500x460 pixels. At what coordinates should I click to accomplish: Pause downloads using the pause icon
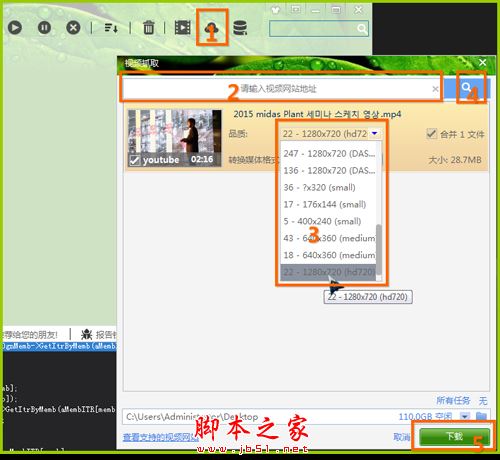(x=44, y=27)
